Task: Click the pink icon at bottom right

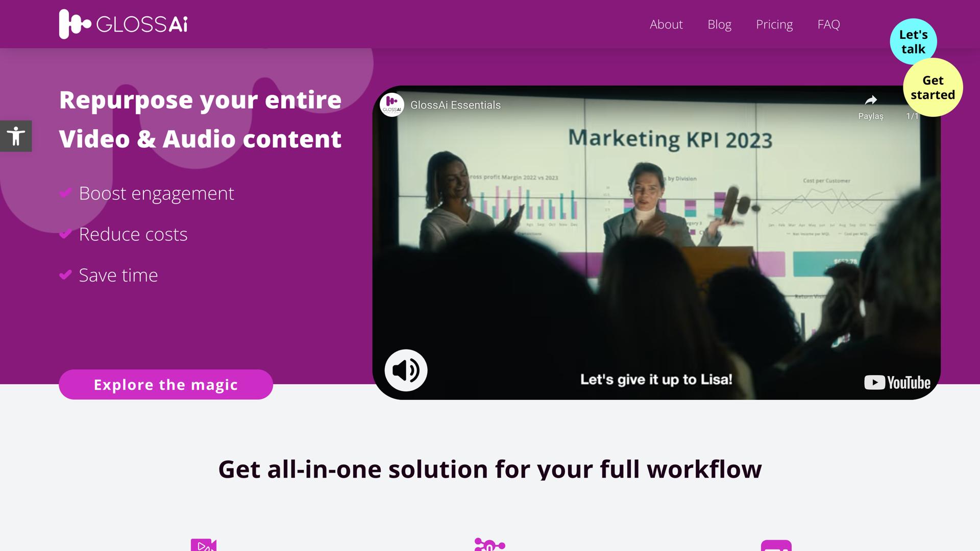Action: (x=776, y=546)
